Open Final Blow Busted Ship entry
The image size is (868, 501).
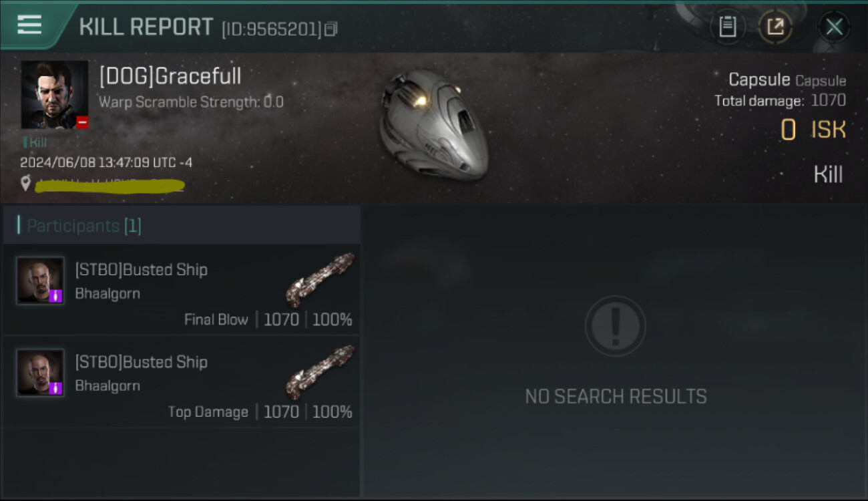tap(182, 290)
